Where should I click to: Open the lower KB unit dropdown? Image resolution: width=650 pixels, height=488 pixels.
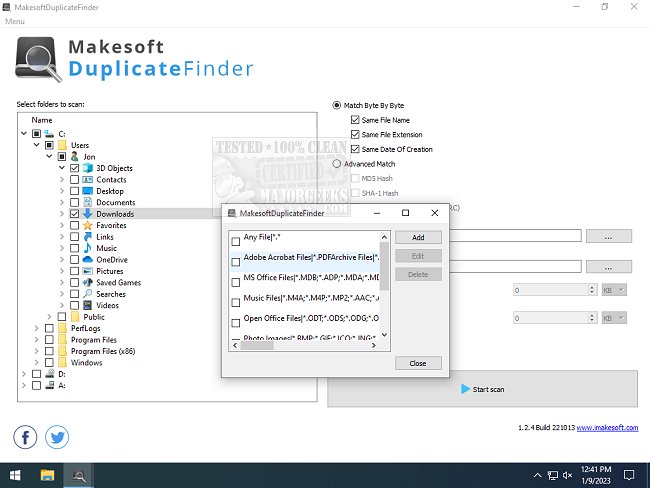pos(614,318)
